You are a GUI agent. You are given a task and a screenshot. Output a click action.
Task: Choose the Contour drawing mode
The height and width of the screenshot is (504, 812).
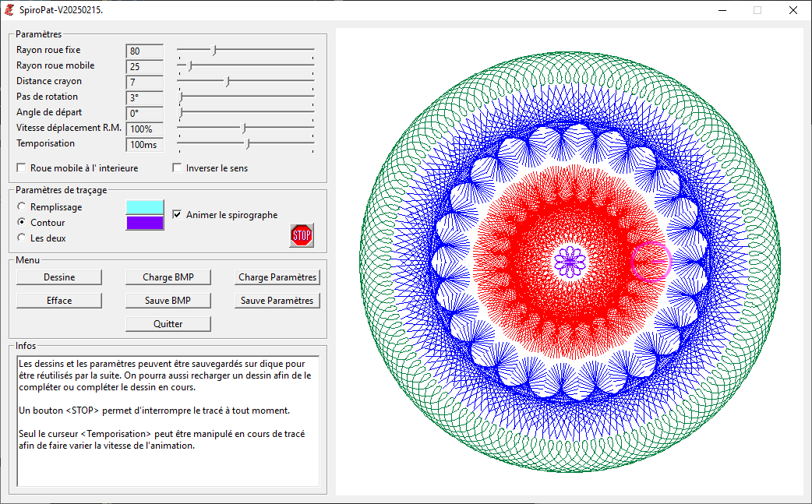coord(22,223)
